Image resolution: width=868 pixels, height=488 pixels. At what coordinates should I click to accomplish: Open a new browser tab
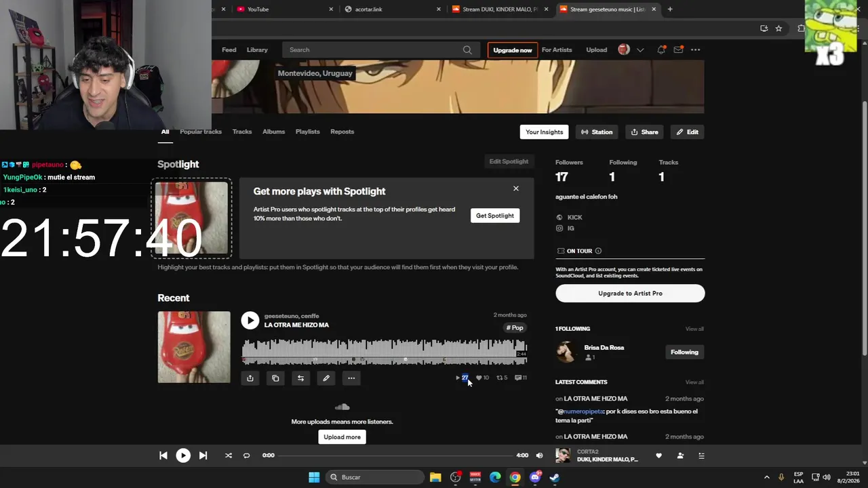tap(670, 9)
